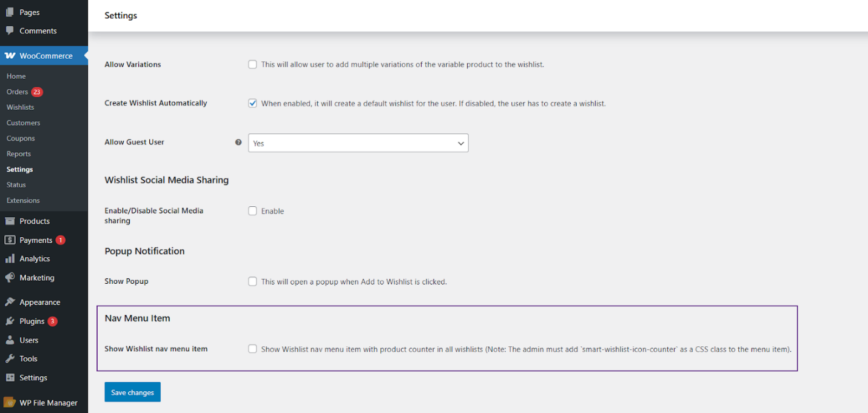868x413 pixels.
Task: Select the Marketing megaphone icon
Action: click(9, 277)
